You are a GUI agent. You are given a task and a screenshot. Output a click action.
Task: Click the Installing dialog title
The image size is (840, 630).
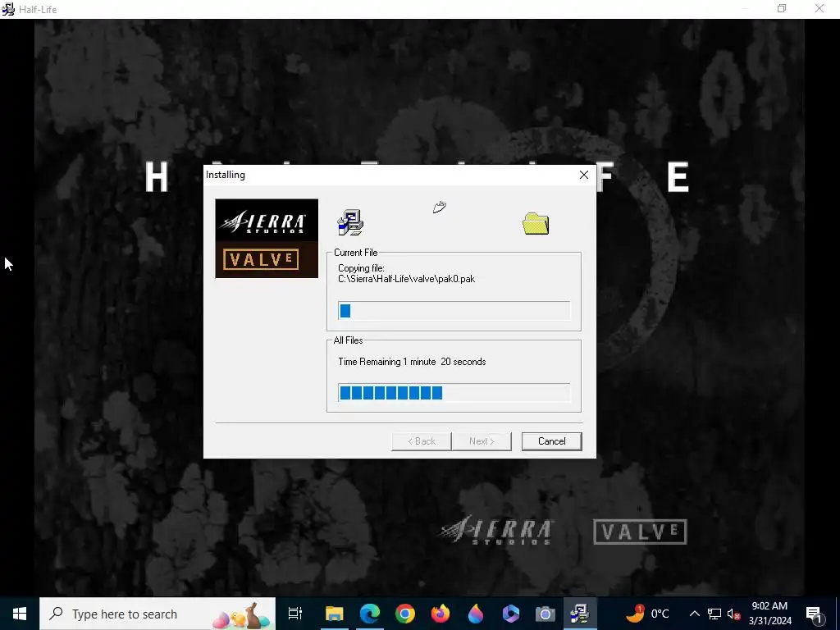[226, 175]
